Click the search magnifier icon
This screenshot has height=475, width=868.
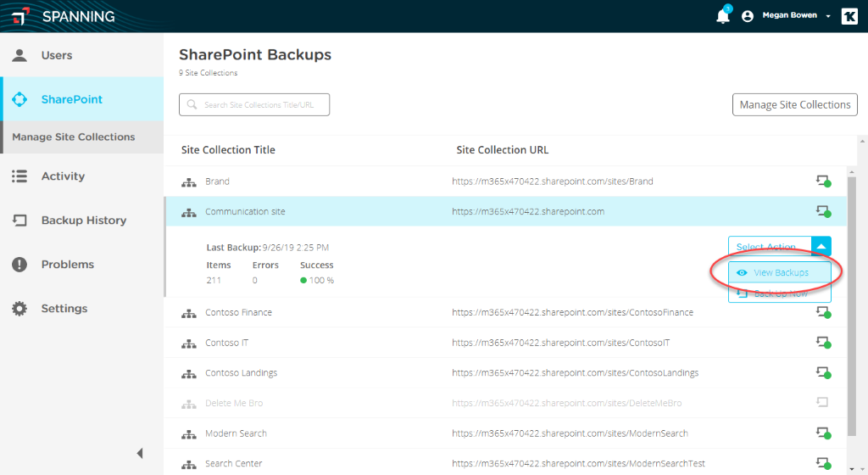tap(192, 104)
